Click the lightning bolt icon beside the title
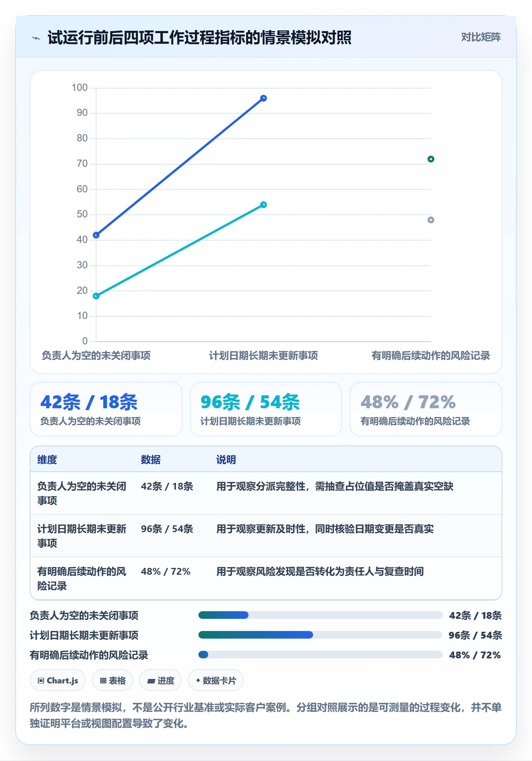The image size is (532, 761). click(x=36, y=38)
